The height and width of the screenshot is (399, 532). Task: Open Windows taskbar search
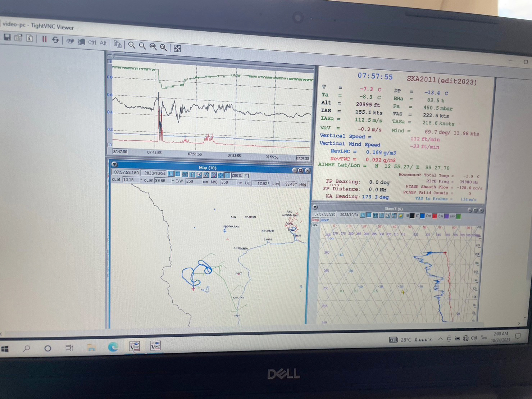[26, 348]
